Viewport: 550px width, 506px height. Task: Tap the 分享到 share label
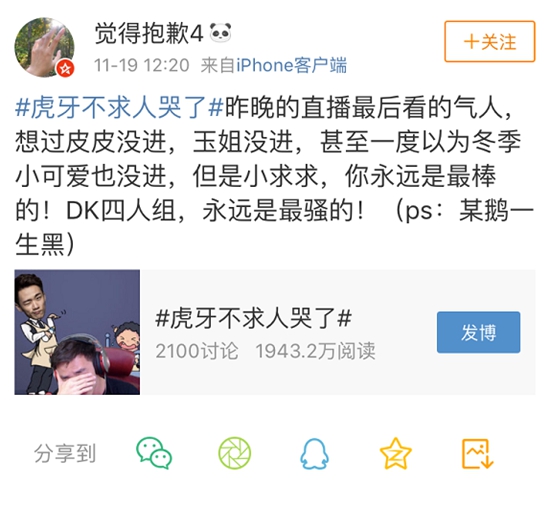pos(65,453)
